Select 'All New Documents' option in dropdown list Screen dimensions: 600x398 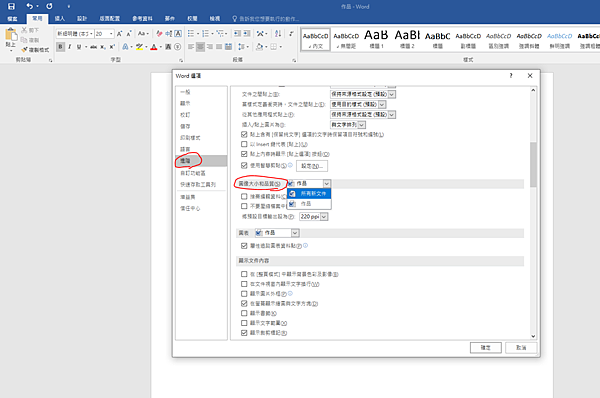point(309,194)
